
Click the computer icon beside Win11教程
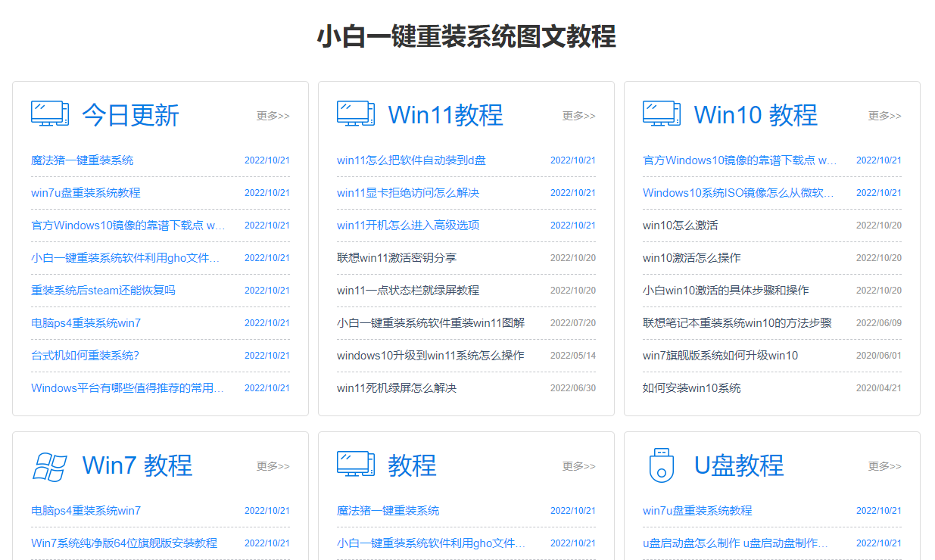356,114
